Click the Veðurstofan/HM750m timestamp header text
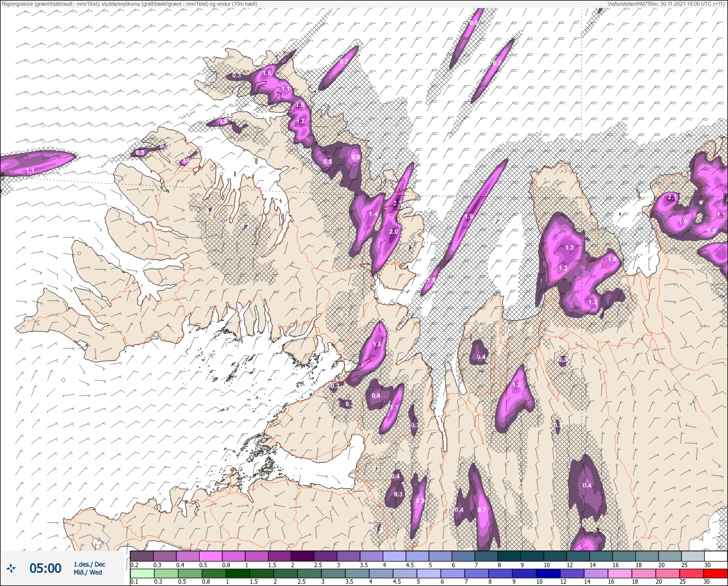Image resolution: width=728 pixels, height=586 pixels. pyautogui.click(x=666, y=4)
